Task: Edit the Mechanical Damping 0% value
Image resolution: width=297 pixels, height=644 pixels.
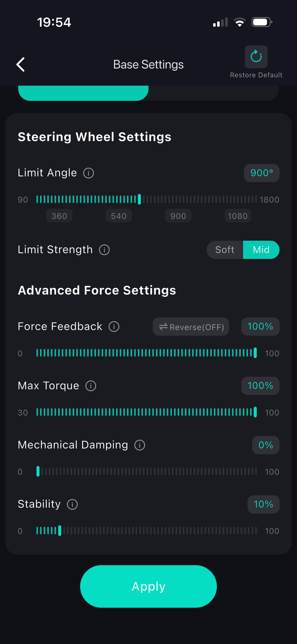Action: [266, 445]
